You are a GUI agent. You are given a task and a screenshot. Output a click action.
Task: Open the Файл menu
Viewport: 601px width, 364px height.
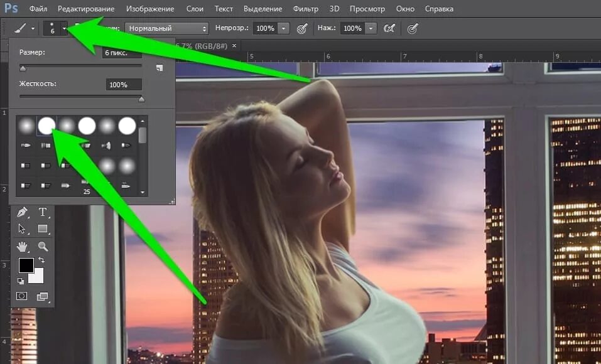point(38,8)
